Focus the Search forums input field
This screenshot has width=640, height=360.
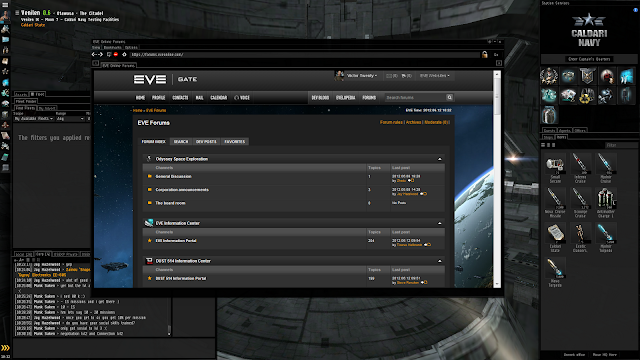(x=415, y=98)
